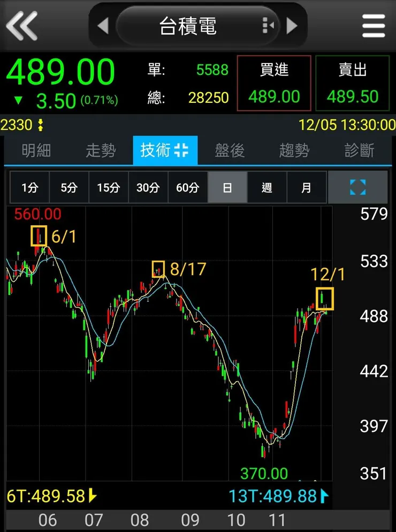
Task: Tap the yellow icon beside 2330
Action: [x=41, y=125]
